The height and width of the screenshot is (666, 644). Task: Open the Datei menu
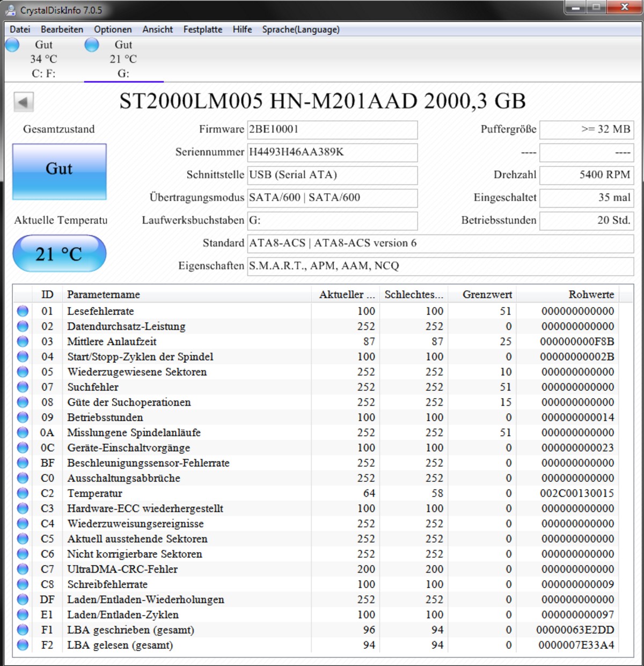[20, 30]
